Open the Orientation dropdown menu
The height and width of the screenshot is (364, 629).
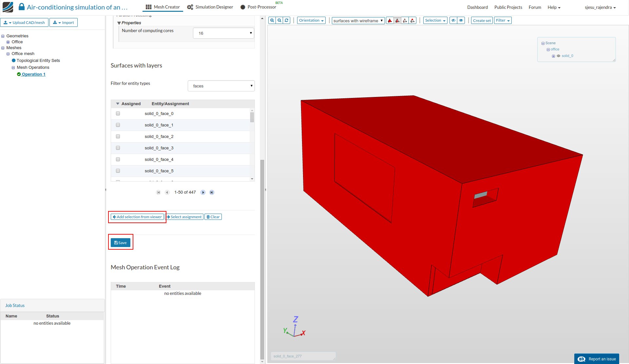[311, 20]
